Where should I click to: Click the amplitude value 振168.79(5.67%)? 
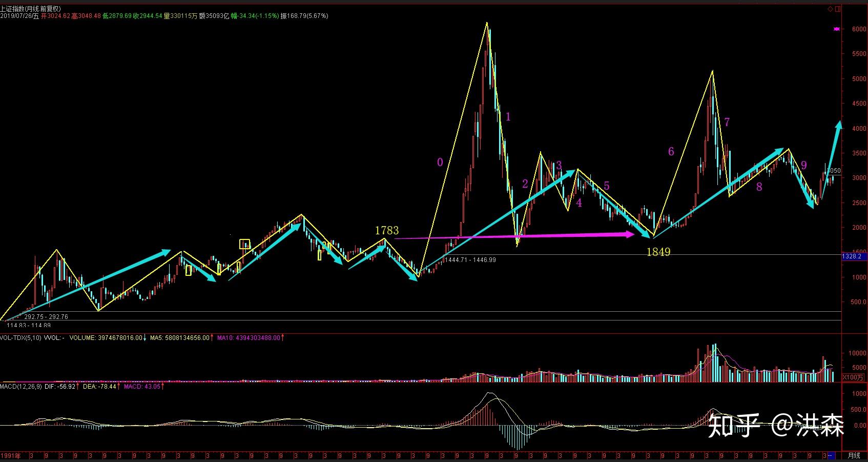tap(304, 16)
